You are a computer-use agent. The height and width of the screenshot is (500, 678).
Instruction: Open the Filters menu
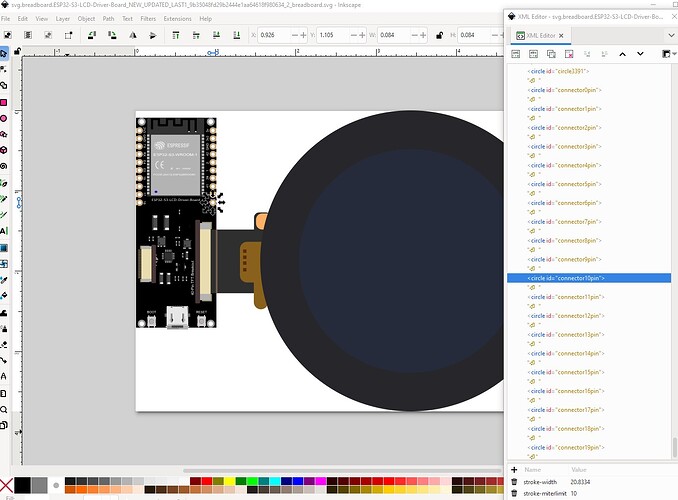148,18
